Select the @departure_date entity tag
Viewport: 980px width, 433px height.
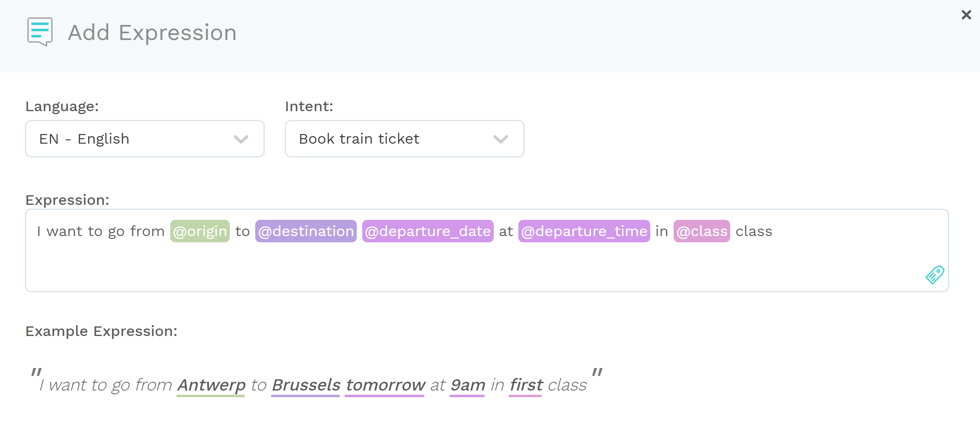[428, 231]
